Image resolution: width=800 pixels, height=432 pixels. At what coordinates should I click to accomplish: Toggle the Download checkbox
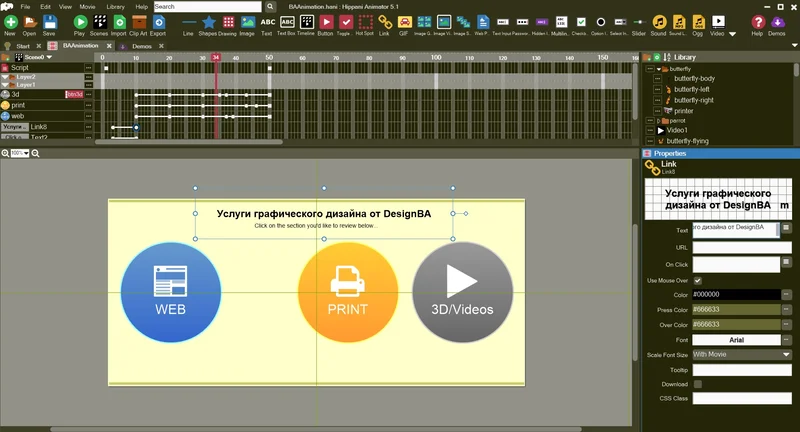[x=697, y=384]
